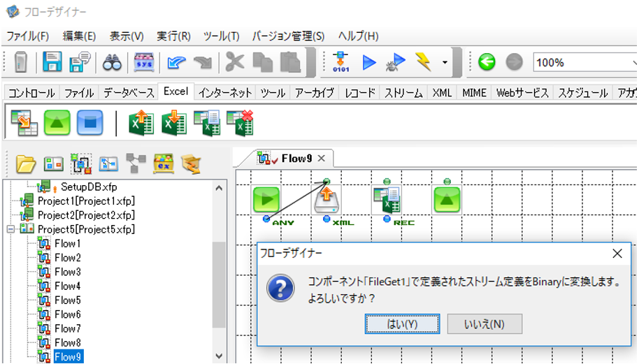This screenshot has height=364, width=639.
Task: Open the 100% zoom combo box
Action: tap(584, 63)
